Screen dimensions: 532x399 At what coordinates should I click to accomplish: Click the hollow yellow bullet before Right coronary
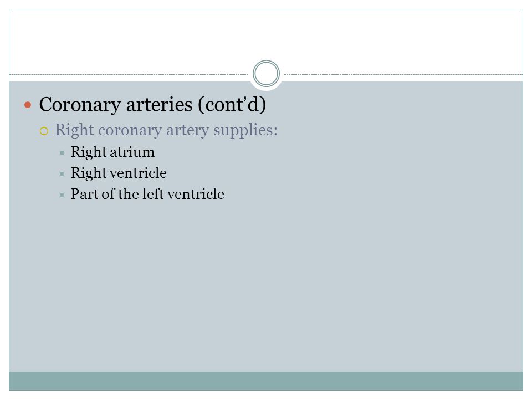coord(44,131)
